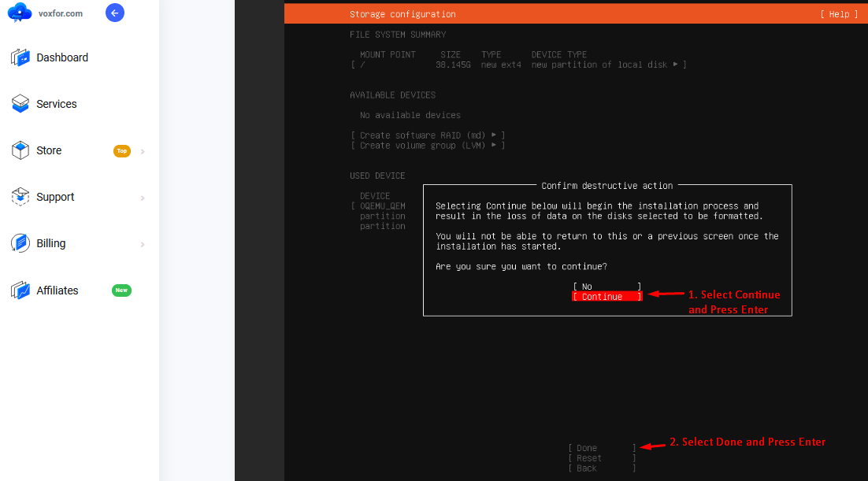The height and width of the screenshot is (481, 868).
Task: Collapse the sidebar with the arrow icon
Action: point(115,13)
